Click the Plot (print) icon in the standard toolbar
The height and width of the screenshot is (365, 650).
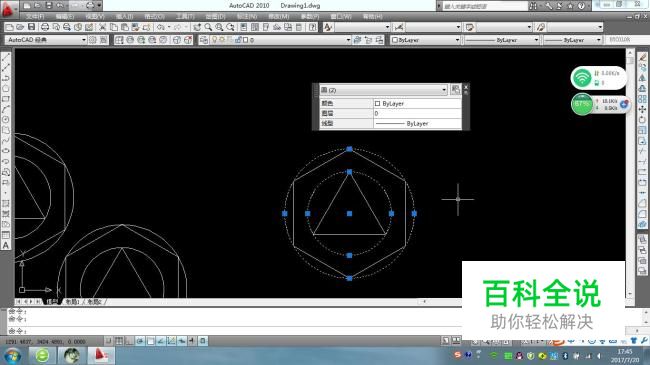(x=45, y=27)
